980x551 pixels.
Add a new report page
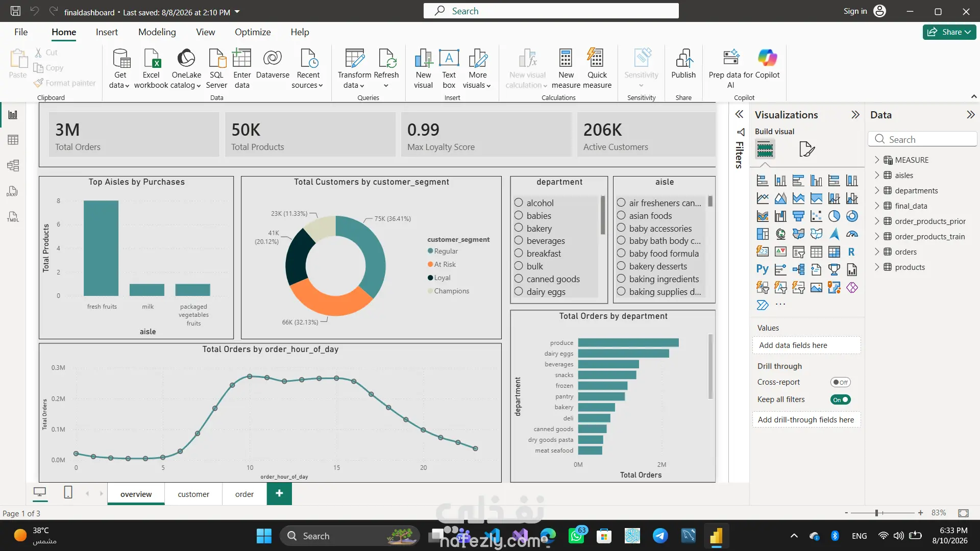coord(279,493)
